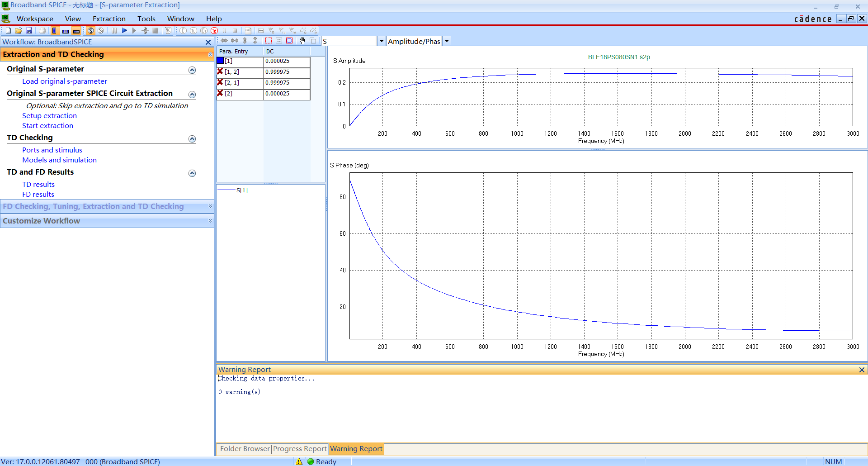The image size is (868, 466).
Task: Save using the floppy disk icon
Action: [x=29, y=31]
